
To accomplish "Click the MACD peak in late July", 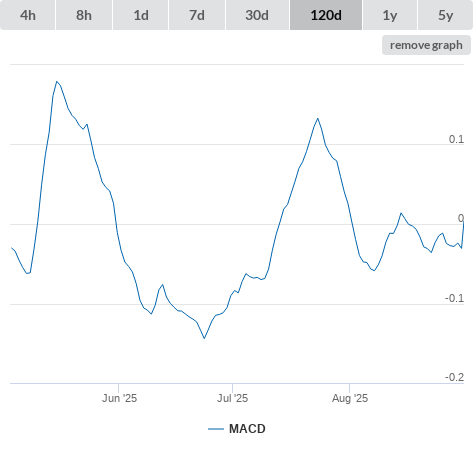I will point(318,118).
